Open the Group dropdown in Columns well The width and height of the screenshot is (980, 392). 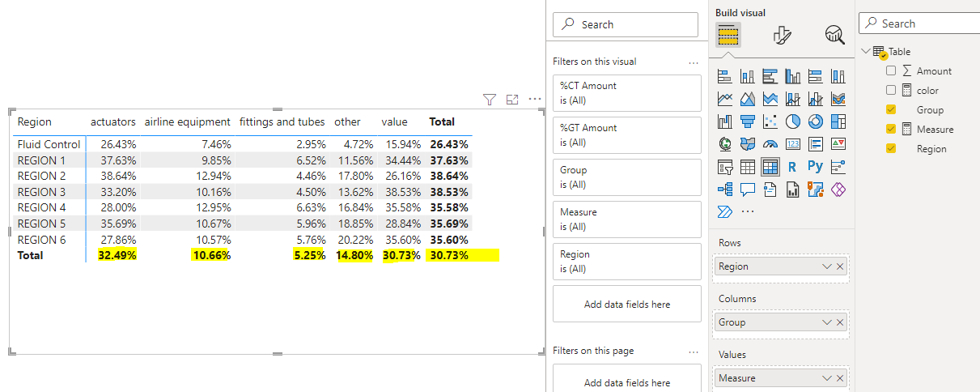[x=826, y=322]
